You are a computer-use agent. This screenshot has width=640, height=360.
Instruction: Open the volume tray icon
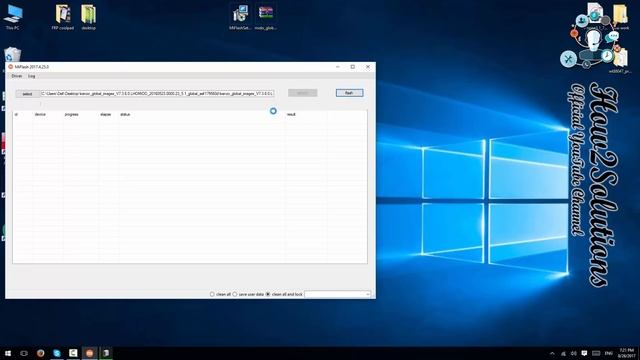pos(573,353)
